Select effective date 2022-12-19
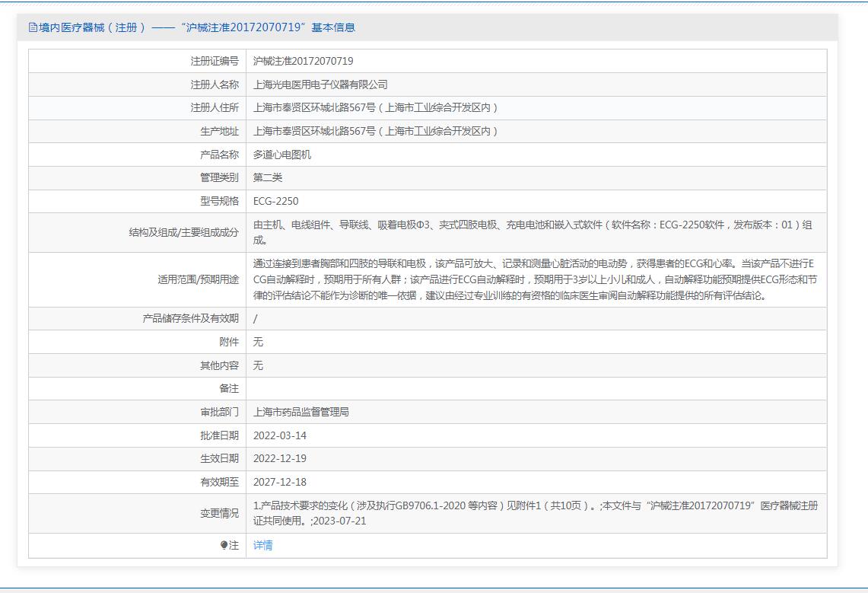 click(x=279, y=458)
